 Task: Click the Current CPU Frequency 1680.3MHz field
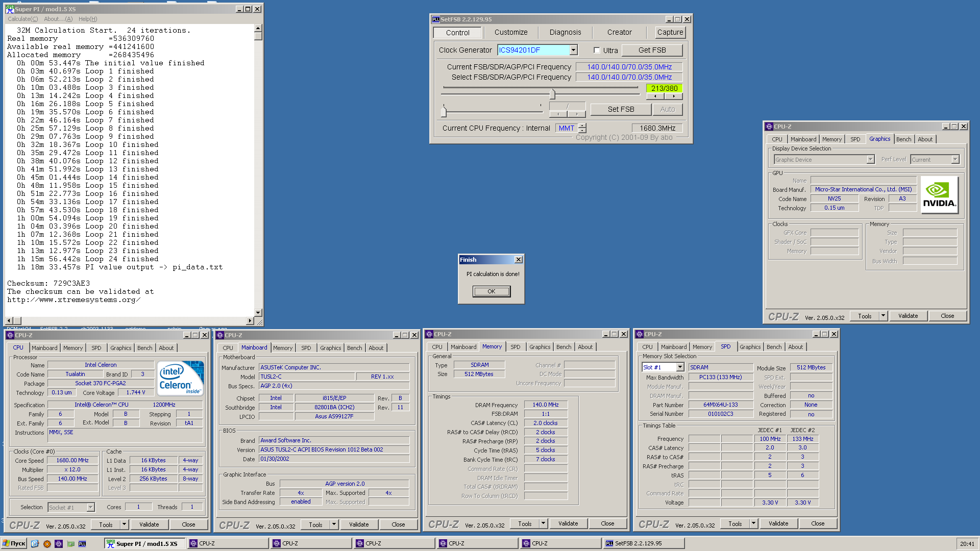pyautogui.click(x=657, y=128)
